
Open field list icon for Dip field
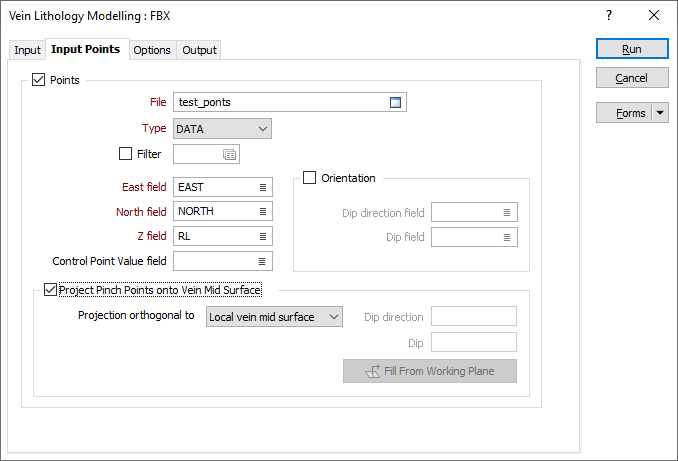[x=507, y=237]
